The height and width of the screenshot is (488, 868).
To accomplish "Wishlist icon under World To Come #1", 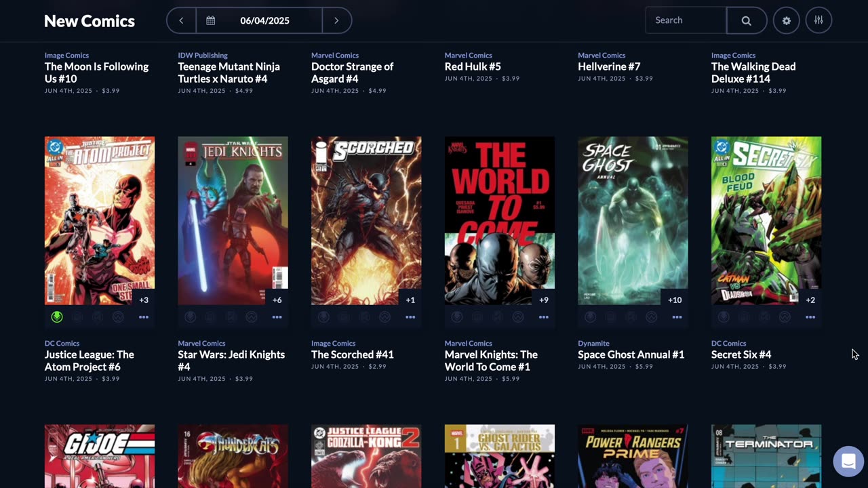I will (518, 317).
